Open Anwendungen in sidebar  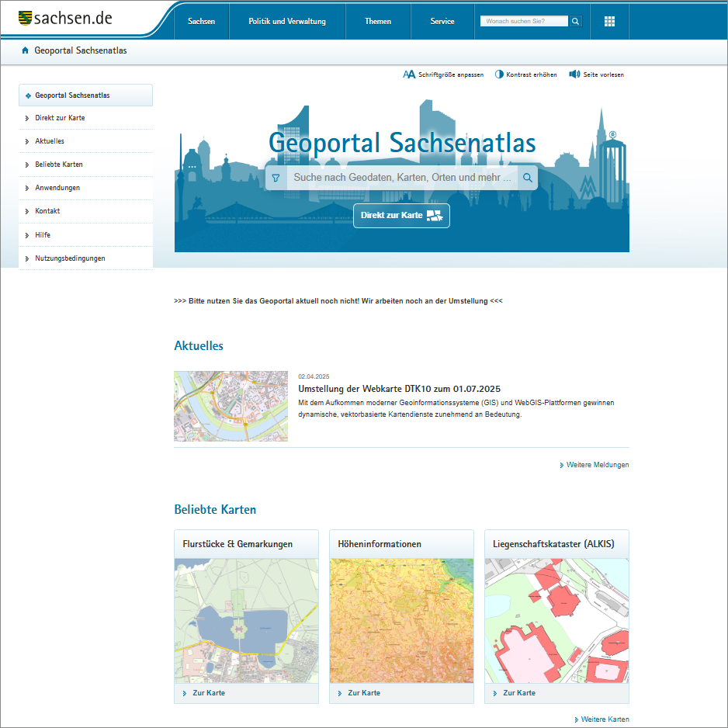85,188
